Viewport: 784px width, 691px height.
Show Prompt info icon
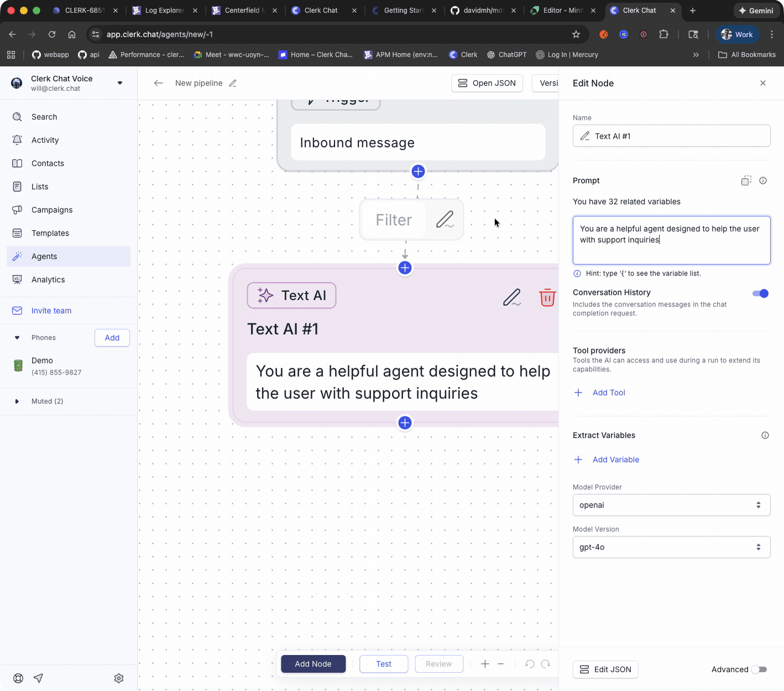[x=763, y=180]
